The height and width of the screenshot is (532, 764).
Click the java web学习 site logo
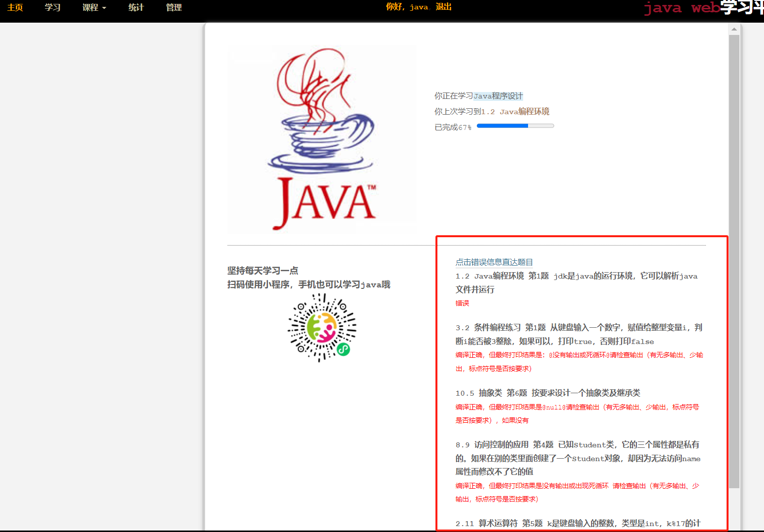[703, 7]
